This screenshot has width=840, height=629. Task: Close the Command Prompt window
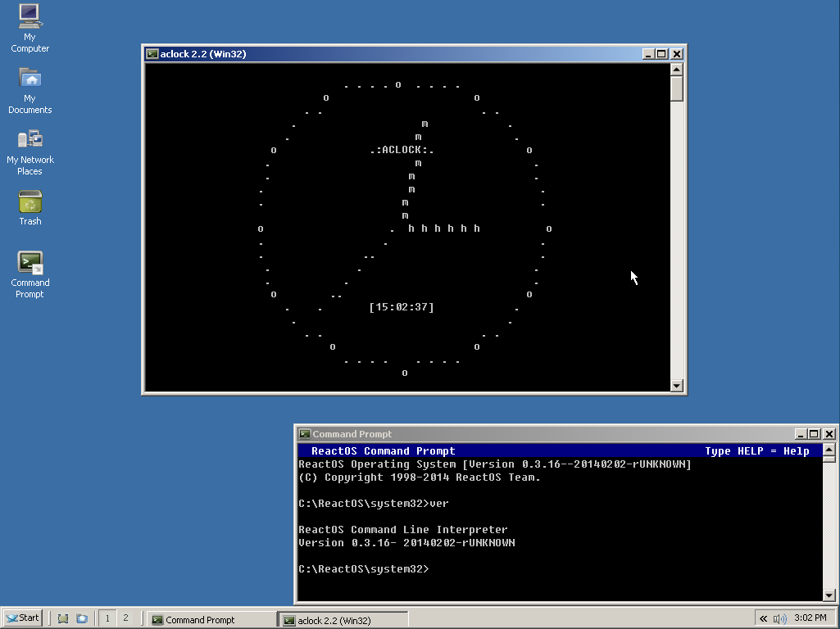point(829,434)
